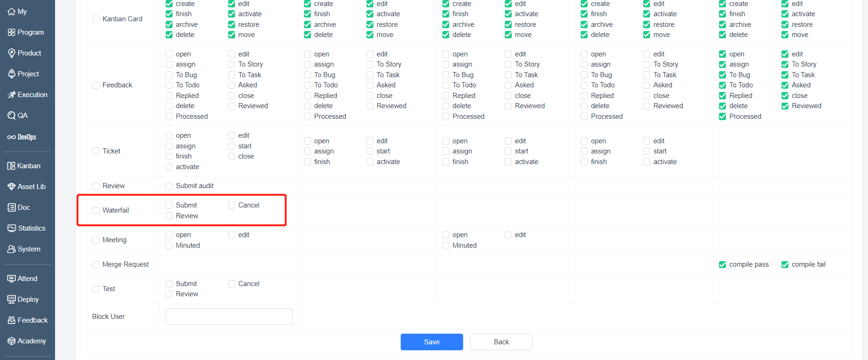Go to the Doc menu item
The width and height of the screenshot is (868, 360).
19,207
